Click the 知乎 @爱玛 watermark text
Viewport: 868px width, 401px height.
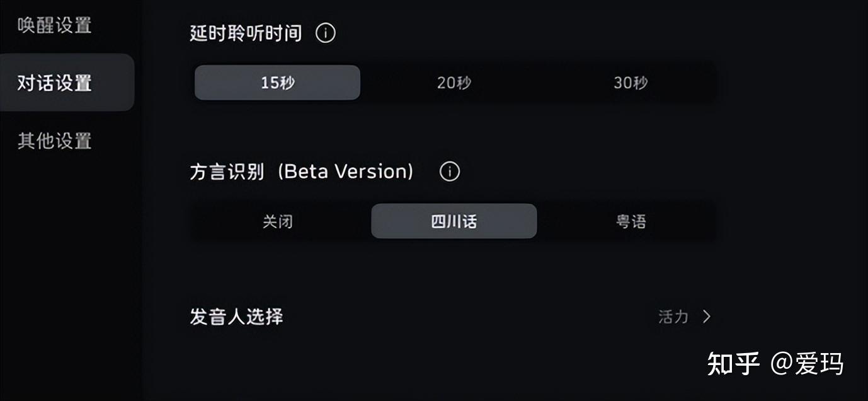[x=775, y=364]
